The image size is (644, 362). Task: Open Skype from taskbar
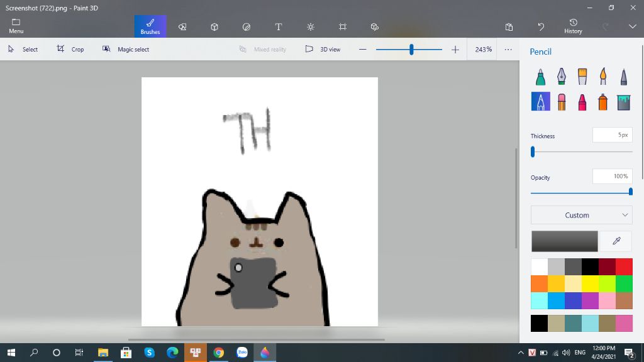[149, 353]
